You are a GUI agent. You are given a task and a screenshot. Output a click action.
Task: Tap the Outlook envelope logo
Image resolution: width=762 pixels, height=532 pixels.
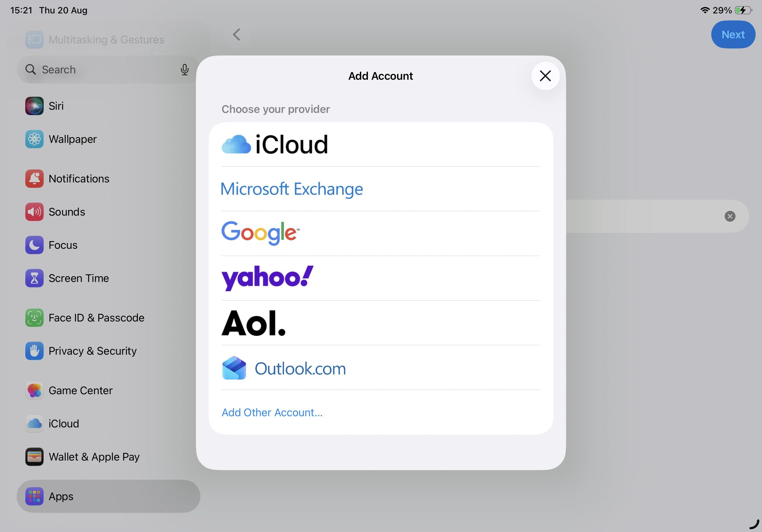(234, 368)
